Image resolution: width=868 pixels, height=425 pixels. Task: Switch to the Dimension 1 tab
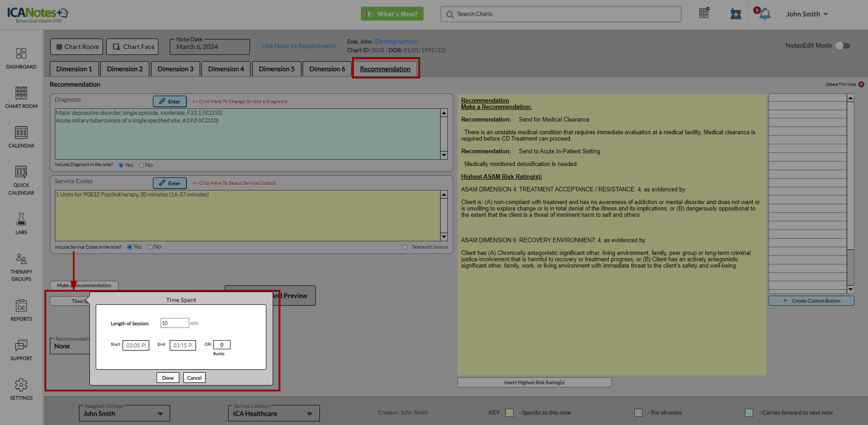74,69
